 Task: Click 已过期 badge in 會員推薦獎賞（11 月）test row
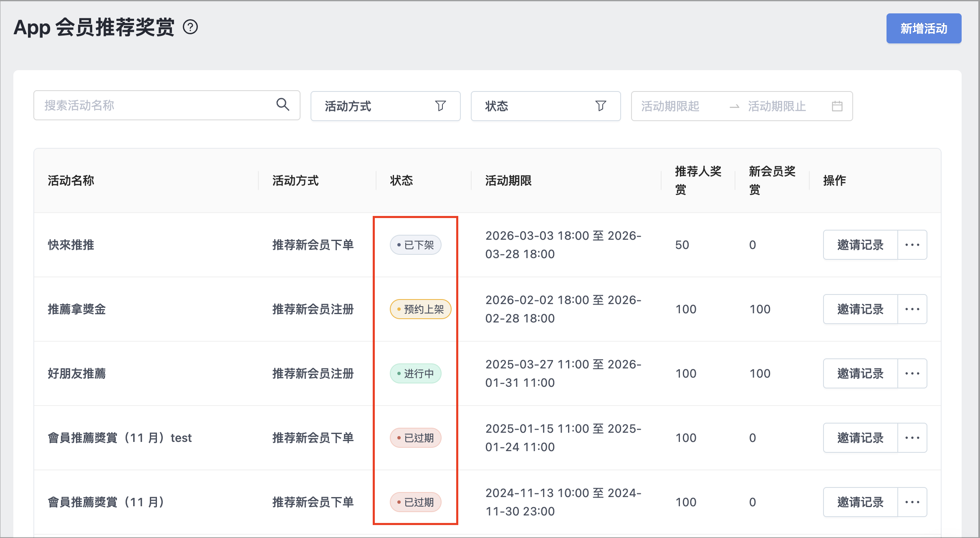pos(415,438)
